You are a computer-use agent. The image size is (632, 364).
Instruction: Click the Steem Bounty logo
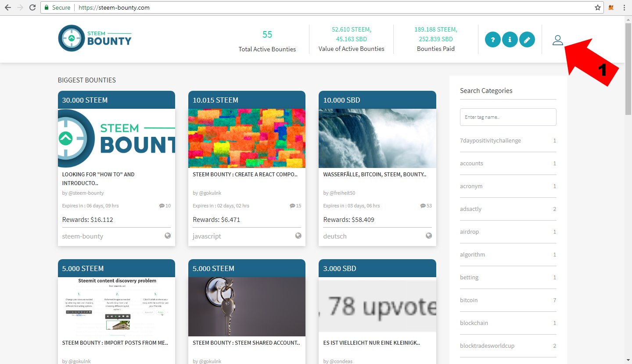point(95,38)
